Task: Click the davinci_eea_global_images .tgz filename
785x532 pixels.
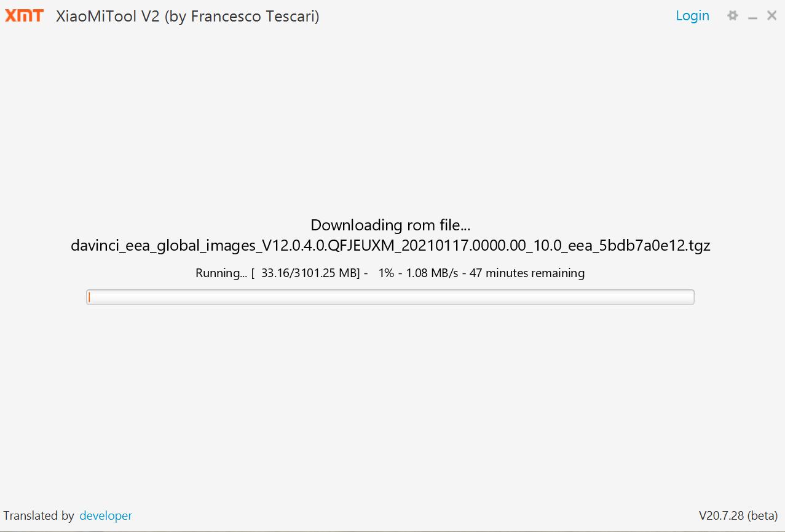Action: pos(390,246)
